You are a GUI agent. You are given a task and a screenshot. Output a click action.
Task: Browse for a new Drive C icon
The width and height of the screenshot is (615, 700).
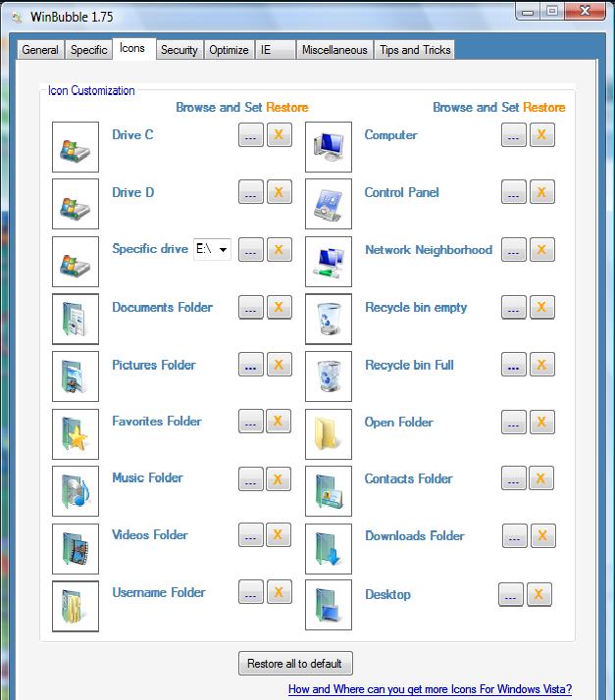pyautogui.click(x=250, y=135)
